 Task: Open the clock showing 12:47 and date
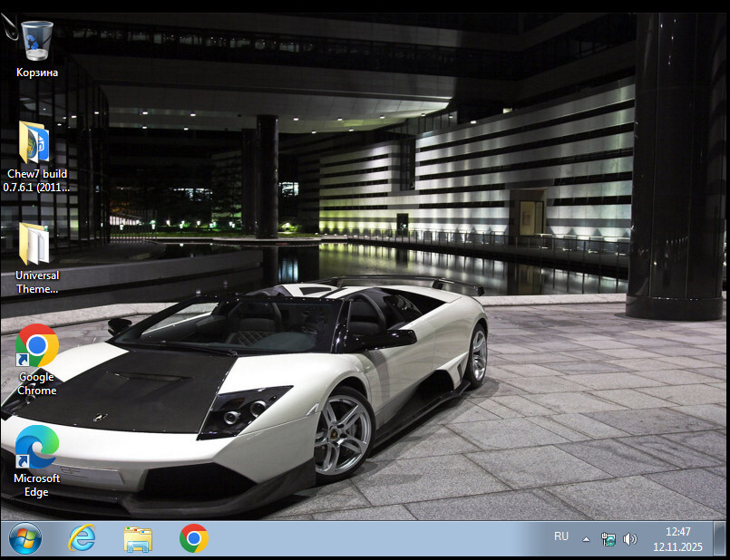(x=677, y=539)
